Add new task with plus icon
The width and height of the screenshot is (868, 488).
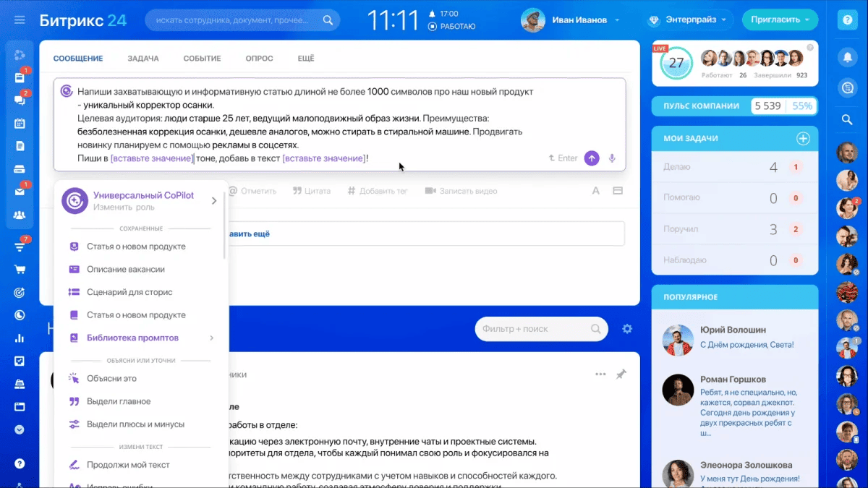pyautogui.click(x=802, y=139)
